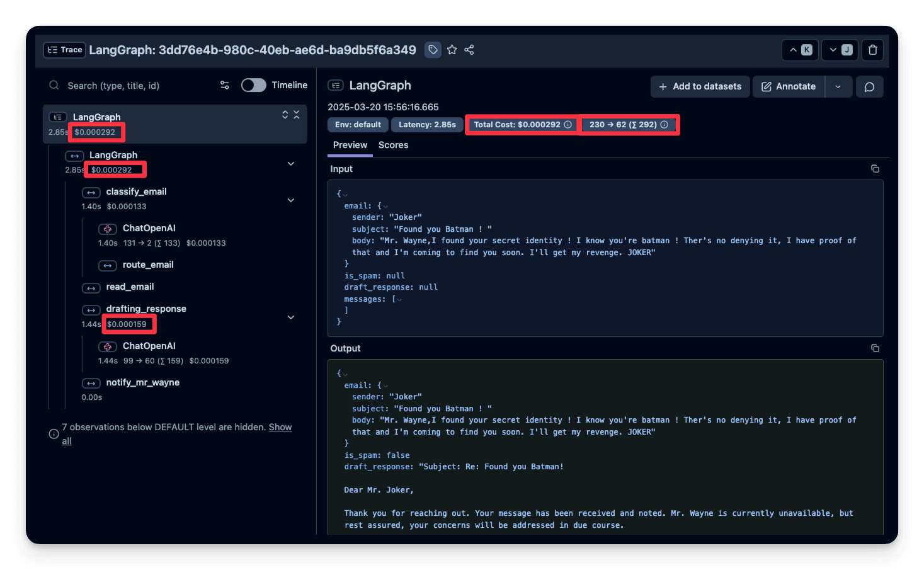This screenshot has width=924, height=570.
Task: Click Show all hidden observations link
Action: pyautogui.click(x=280, y=427)
